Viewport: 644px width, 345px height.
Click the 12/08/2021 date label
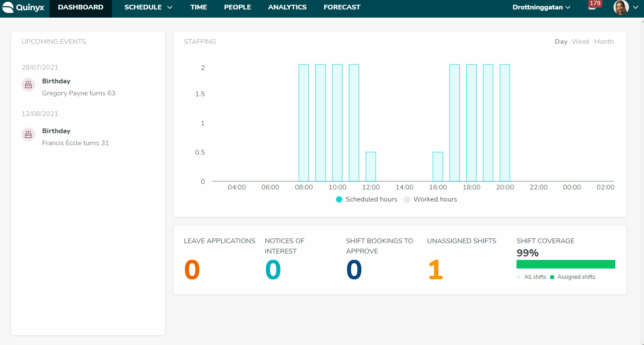(40, 114)
